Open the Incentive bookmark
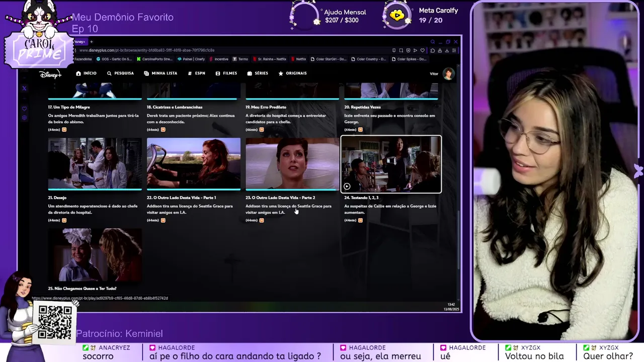This screenshot has width=644, height=362. pyautogui.click(x=219, y=59)
